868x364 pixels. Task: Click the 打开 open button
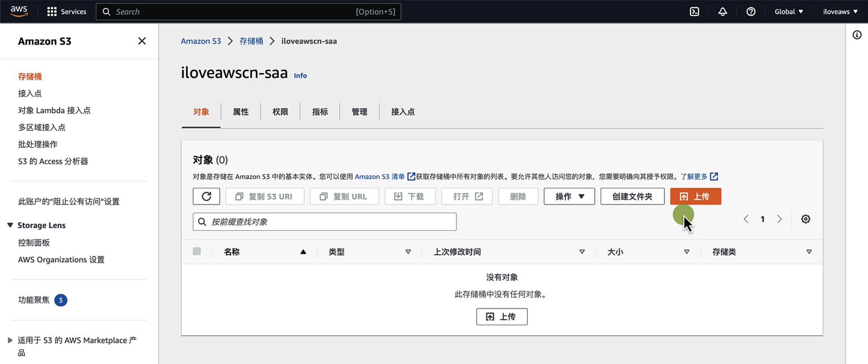pyautogui.click(x=467, y=196)
